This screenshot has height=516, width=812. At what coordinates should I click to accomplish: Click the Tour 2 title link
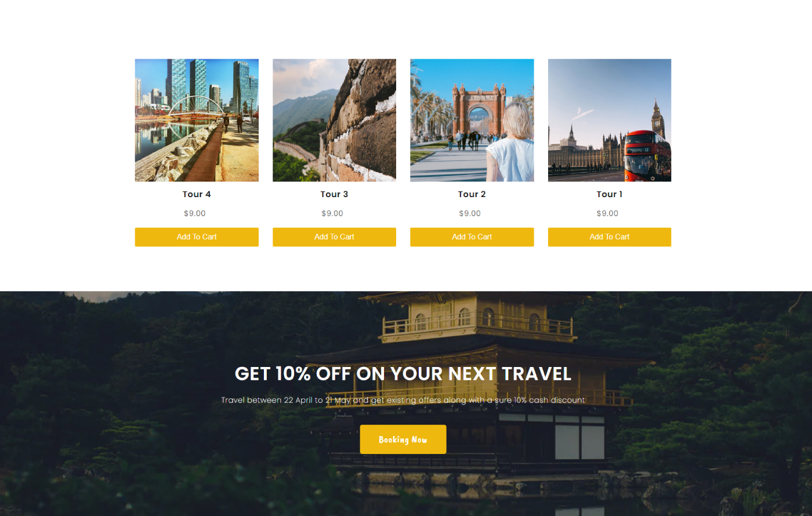point(472,194)
